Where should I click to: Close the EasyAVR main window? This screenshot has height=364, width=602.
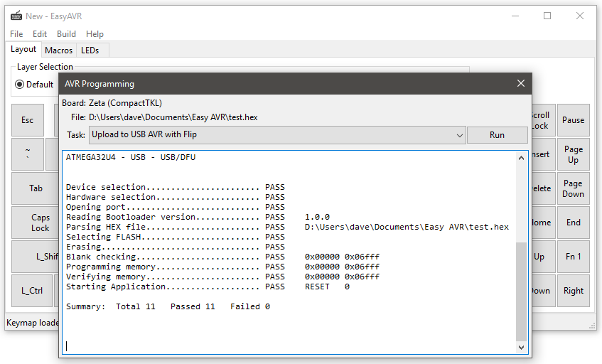point(580,16)
